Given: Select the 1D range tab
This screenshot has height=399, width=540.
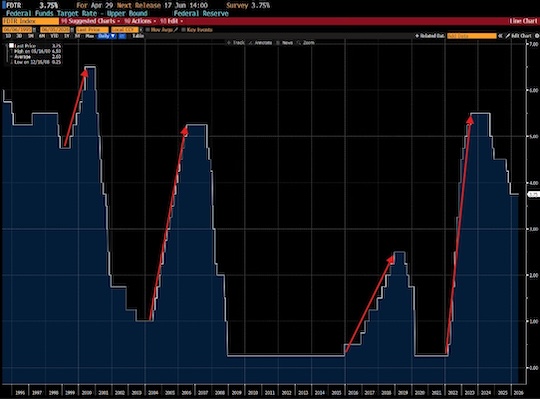Looking at the screenshot, I should [x=8, y=36].
